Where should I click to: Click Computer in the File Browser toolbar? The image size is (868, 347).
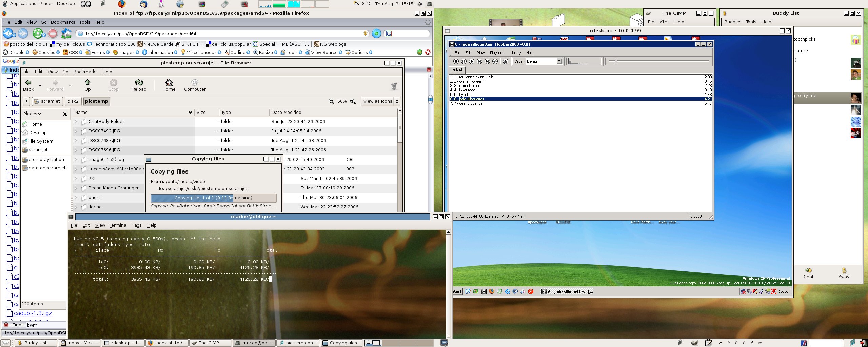coord(195,85)
